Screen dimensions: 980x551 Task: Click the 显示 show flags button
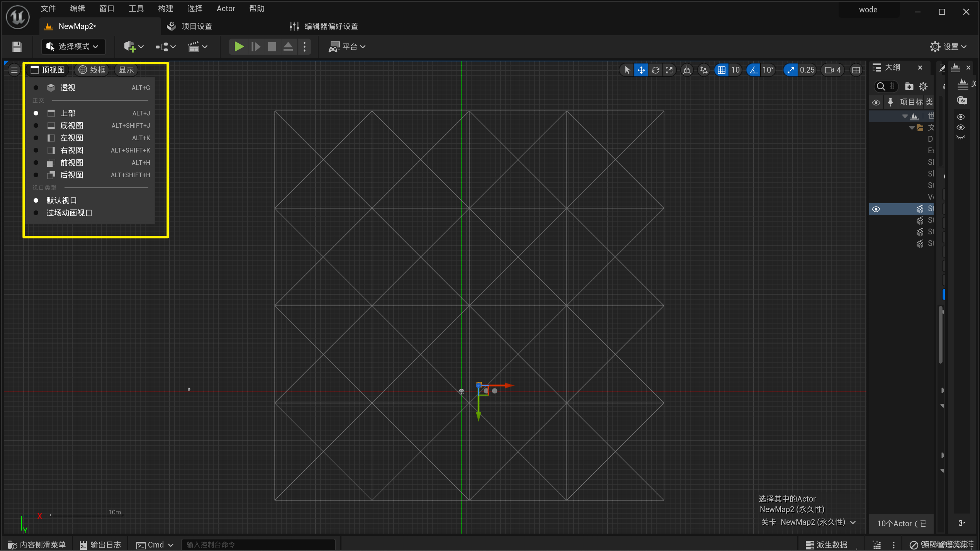[126, 70]
